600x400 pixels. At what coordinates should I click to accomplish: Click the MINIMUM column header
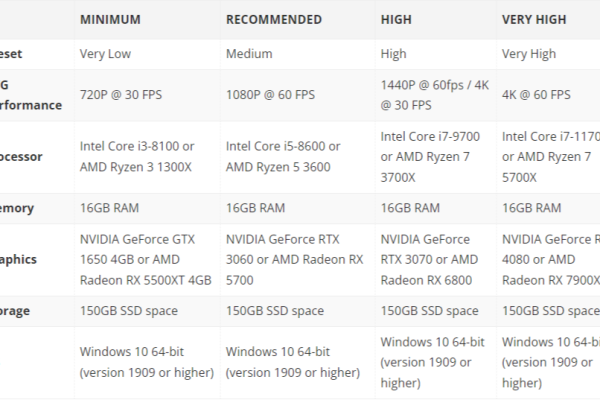point(110,20)
